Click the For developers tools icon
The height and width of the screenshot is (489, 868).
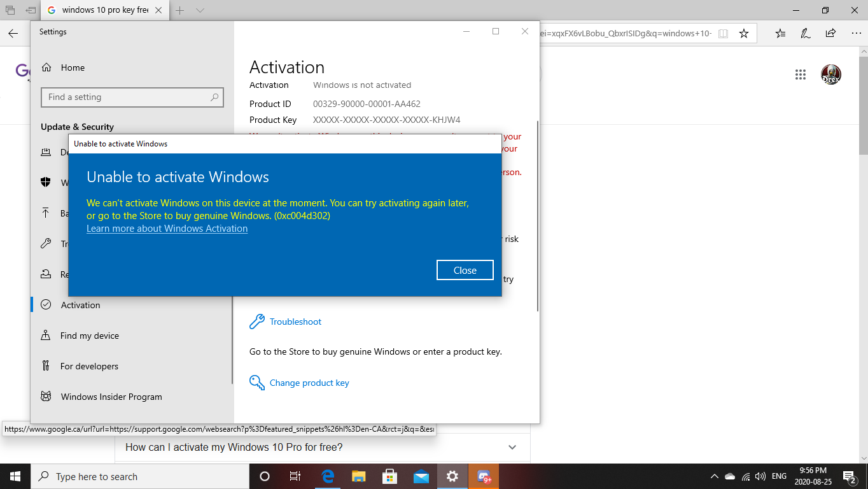(x=46, y=365)
